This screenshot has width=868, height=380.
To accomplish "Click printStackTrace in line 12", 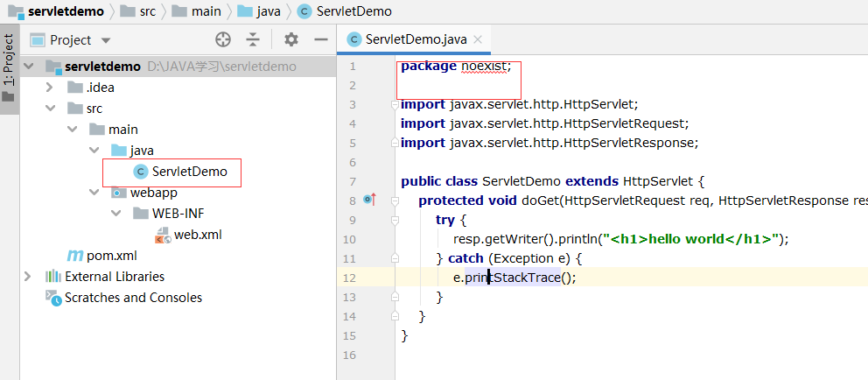I will (512, 278).
